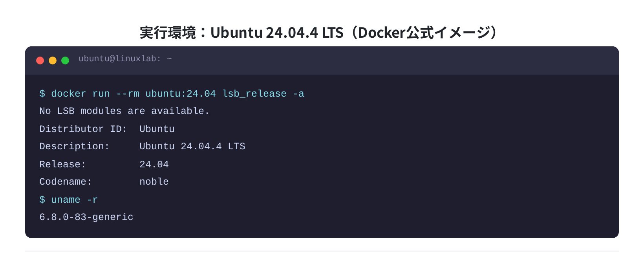Click the yellow minimize dot
Viewport: 644px width, 275px height.
53,60
